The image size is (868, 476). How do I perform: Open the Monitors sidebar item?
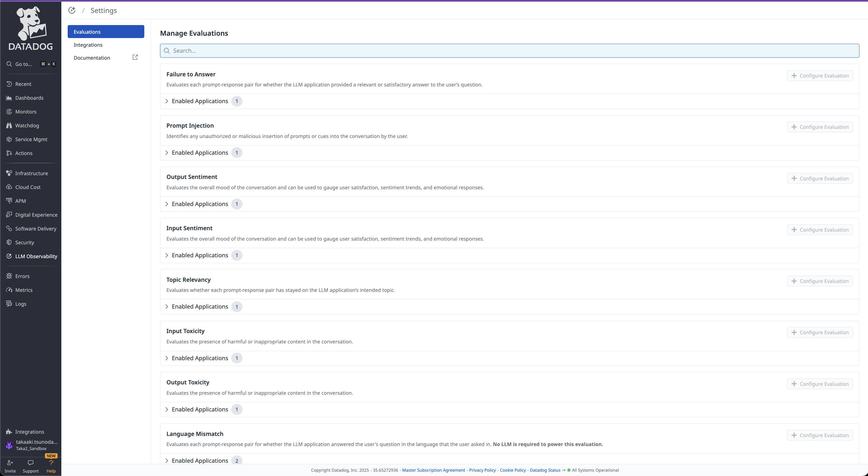26,112
